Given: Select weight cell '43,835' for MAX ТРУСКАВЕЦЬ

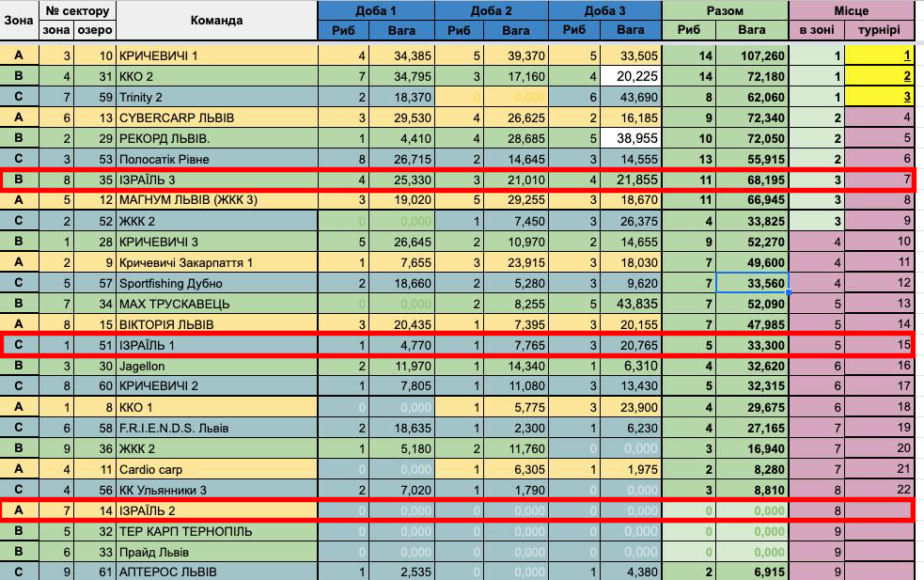Looking at the screenshot, I should (631, 304).
